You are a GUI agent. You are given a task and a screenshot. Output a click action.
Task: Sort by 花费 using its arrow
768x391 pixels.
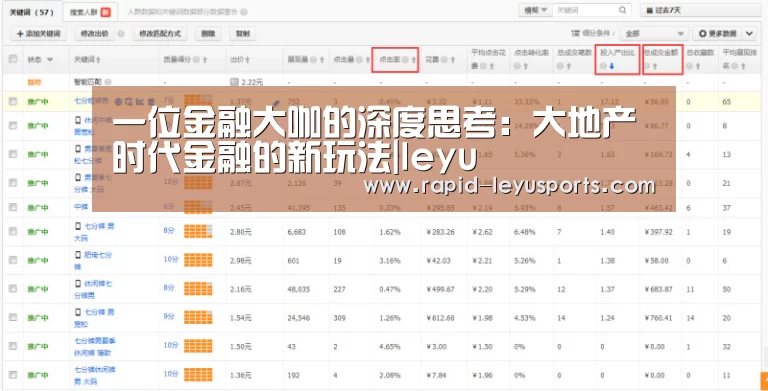tap(453, 60)
